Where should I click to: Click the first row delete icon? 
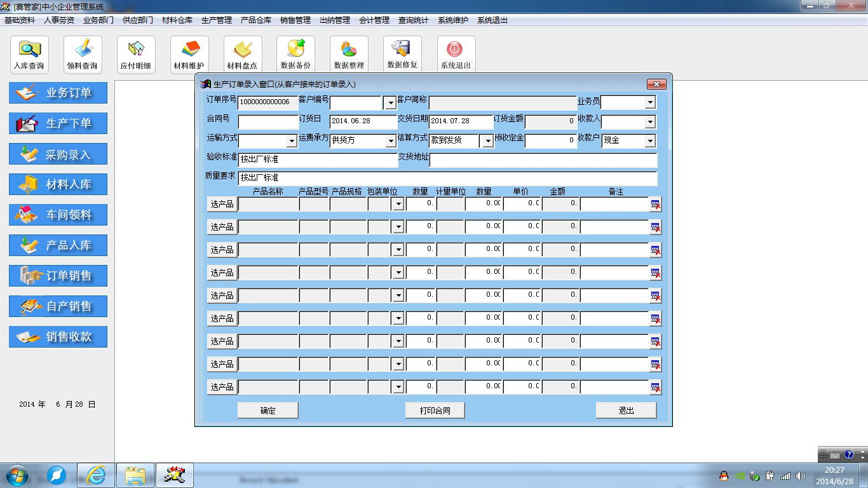click(x=655, y=204)
